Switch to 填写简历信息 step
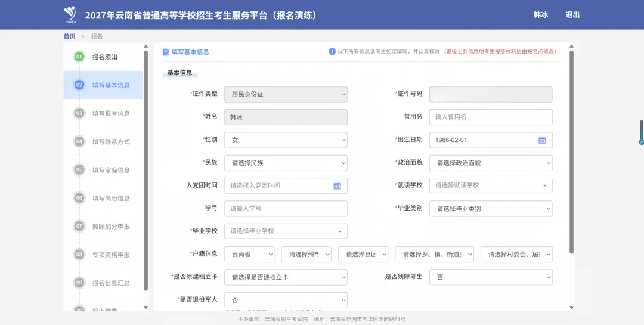The height and width of the screenshot is (325, 644). tap(103, 197)
